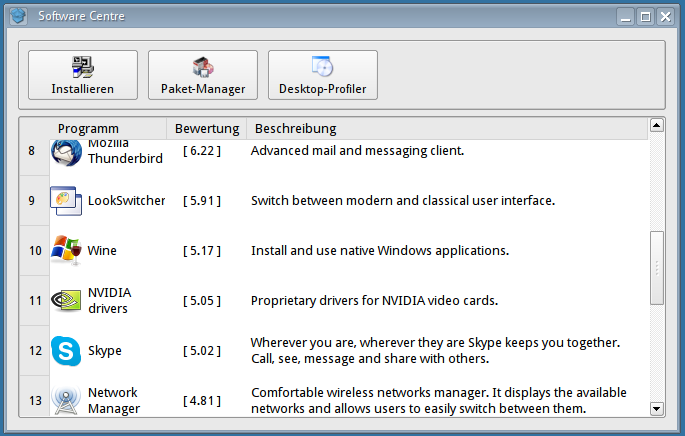685x436 pixels.
Task: Click the Software Centre title bar icon
Action: (x=18, y=16)
